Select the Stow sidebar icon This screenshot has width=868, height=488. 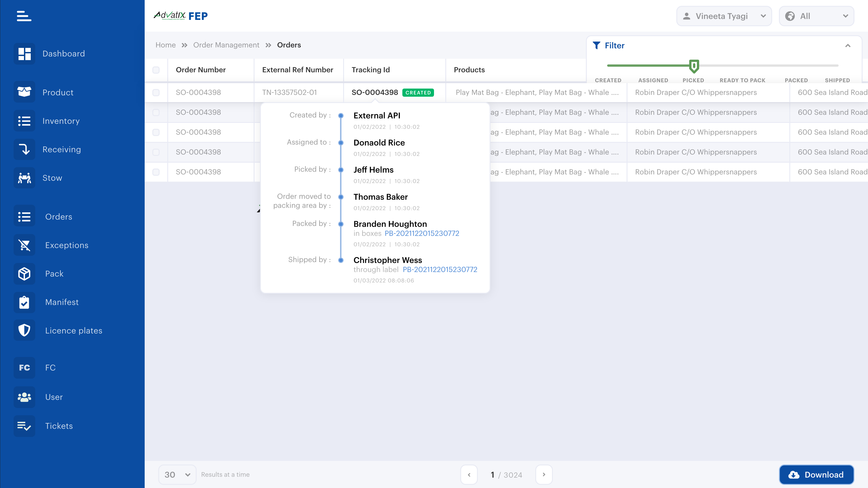(24, 178)
